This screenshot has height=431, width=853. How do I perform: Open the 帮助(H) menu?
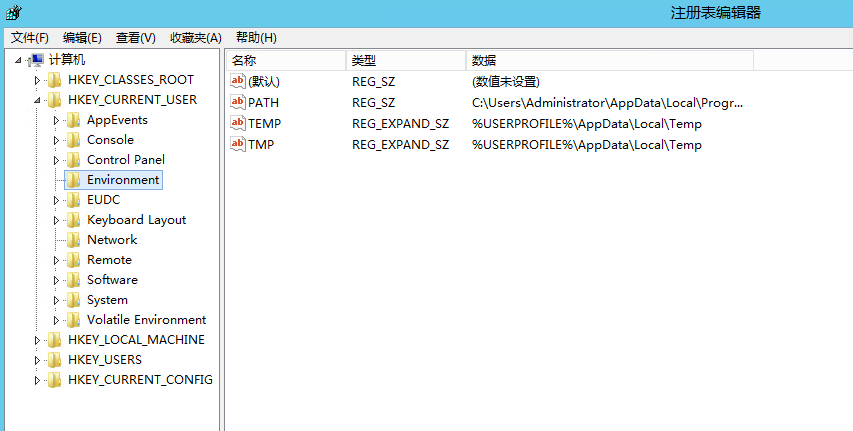pos(256,38)
